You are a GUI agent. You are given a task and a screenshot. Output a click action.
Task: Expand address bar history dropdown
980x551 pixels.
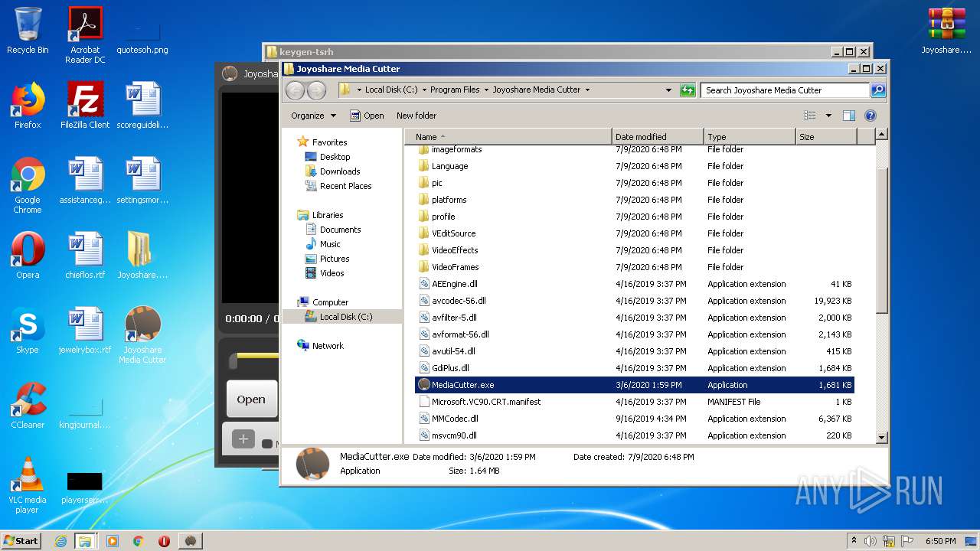tap(668, 90)
